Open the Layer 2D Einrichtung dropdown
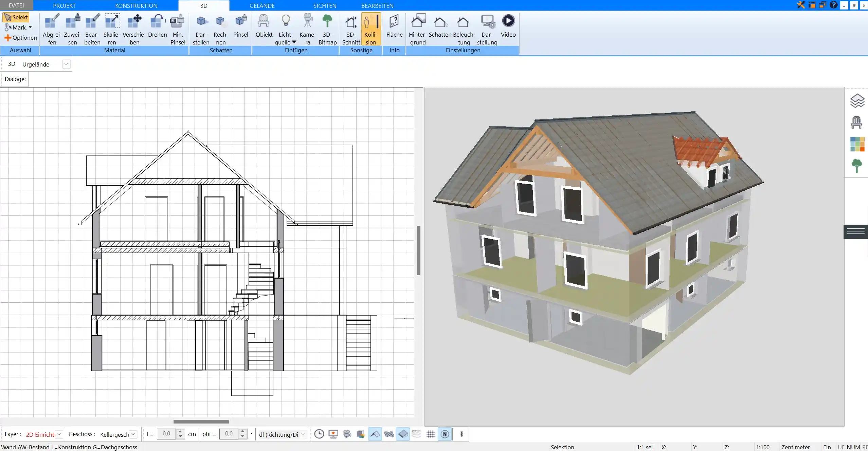Screen dimensions: 868x451 point(59,434)
